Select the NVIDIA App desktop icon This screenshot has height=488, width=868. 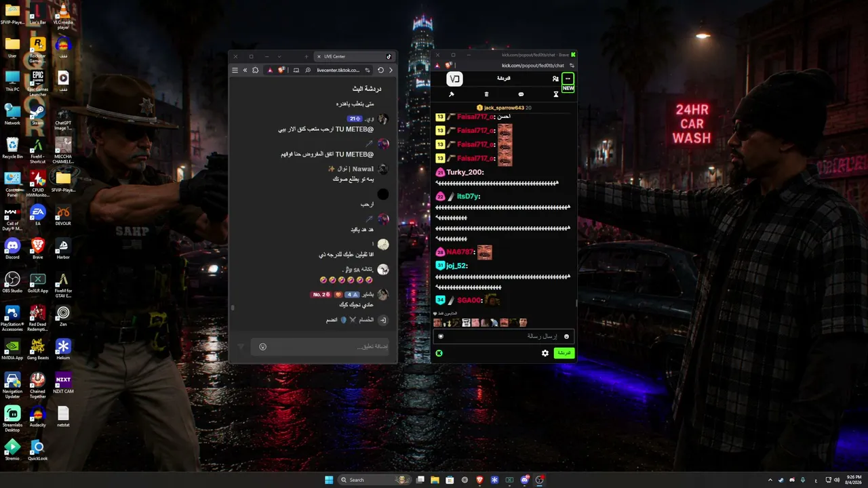[x=12, y=348]
